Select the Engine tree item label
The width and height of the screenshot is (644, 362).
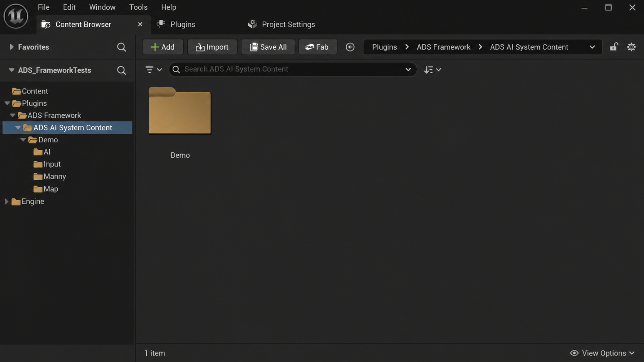[33, 202]
